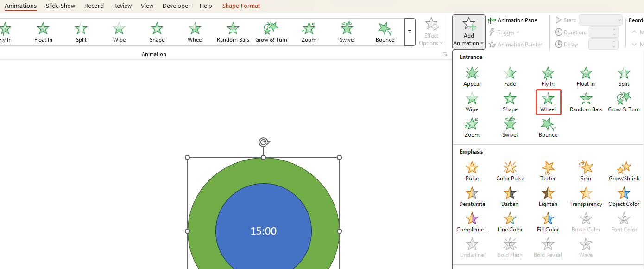
Task: Increase the animation Duration value
Action: pyautogui.click(x=615, y=29)
